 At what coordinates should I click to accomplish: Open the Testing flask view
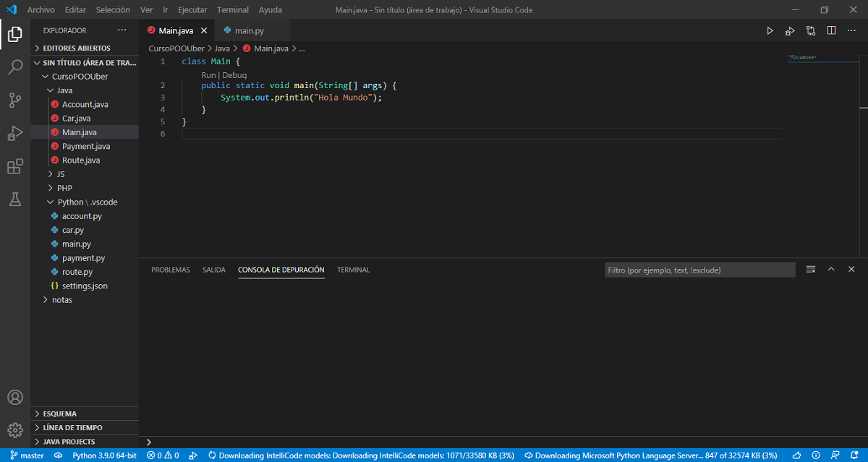point(15,200)
